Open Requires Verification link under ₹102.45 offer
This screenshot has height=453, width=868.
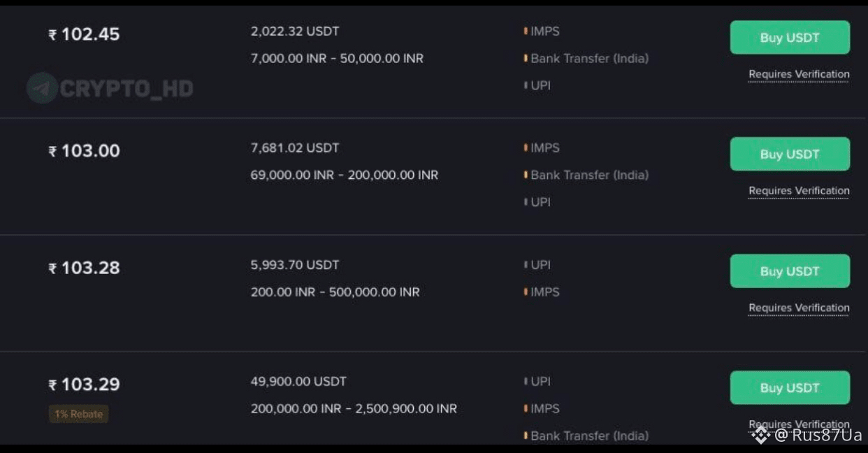tap(799, 74)
